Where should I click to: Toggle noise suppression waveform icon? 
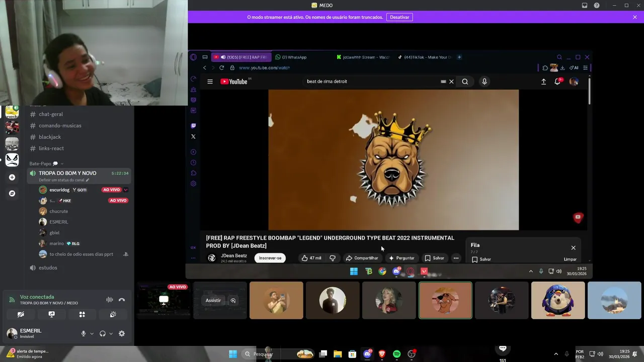click(x=109, y=300)
